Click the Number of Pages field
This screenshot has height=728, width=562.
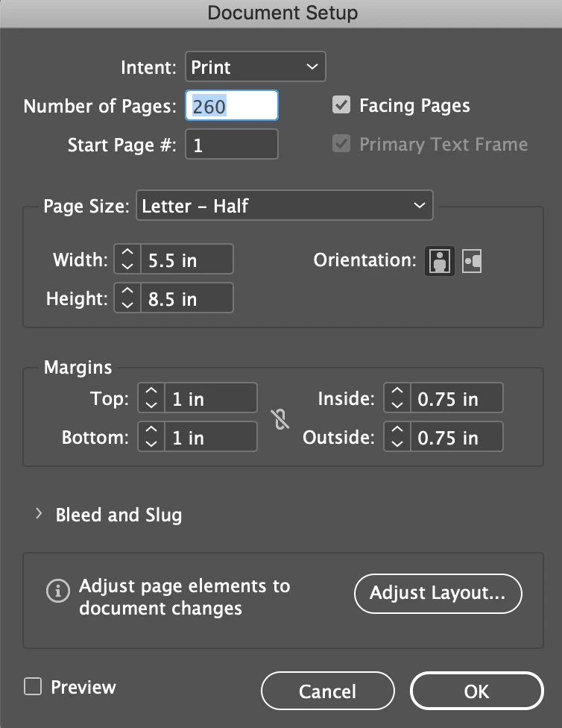point(232,105)
